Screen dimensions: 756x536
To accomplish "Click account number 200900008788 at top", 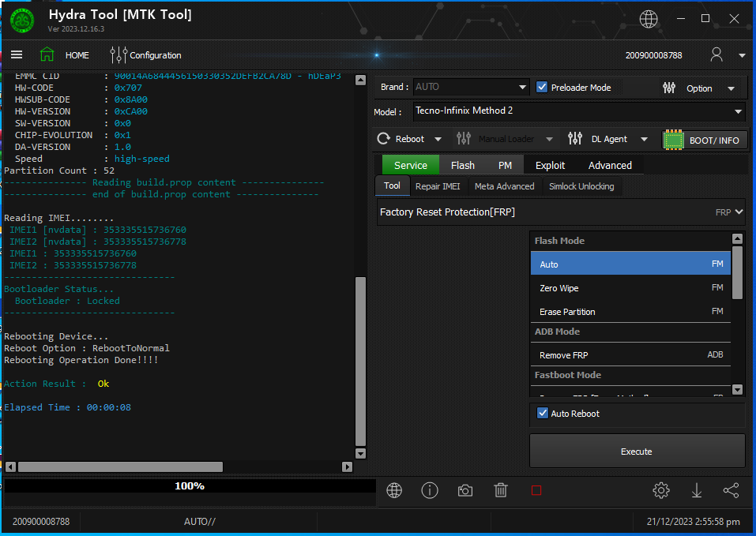I will point(654,55).
